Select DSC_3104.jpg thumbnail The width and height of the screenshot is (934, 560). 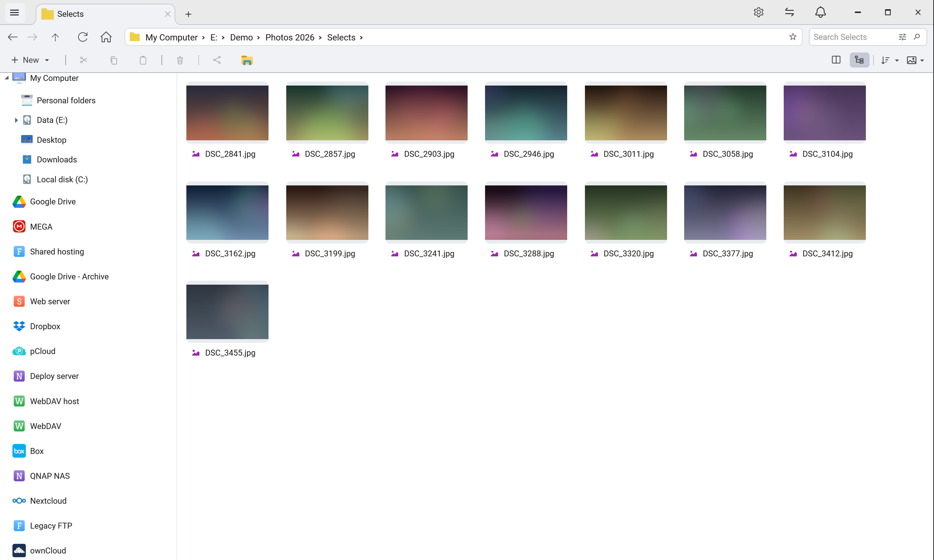pos(824,113)
